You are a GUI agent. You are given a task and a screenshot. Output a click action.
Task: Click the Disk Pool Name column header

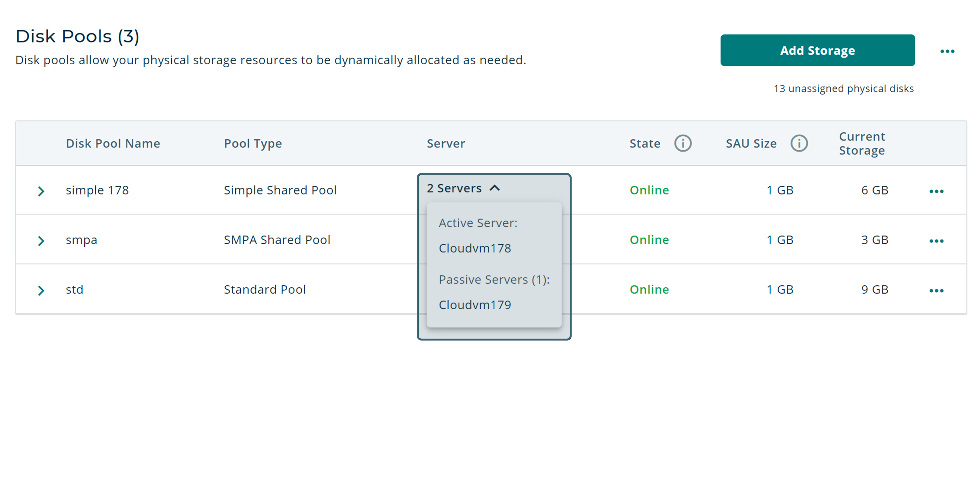113,143
